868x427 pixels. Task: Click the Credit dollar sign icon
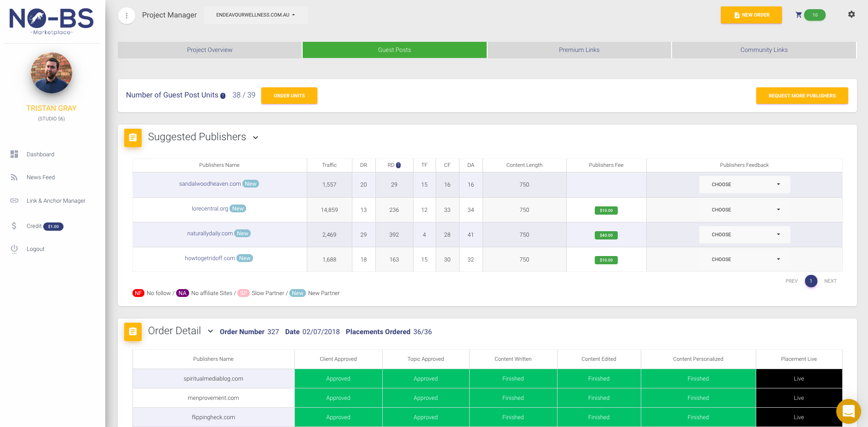(x=14, y=226)
